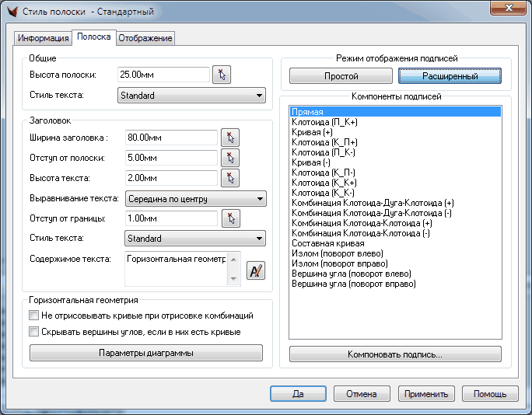Toggle Скрывать вершины углов checkbox
Screen dimensions: 532x415
pos(33,332)
